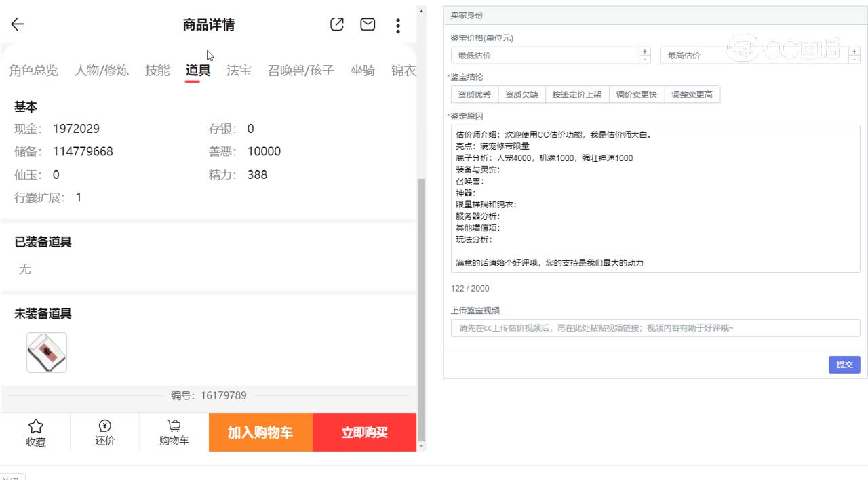Choose the 按鉴定价上架 conclusion option
868x480 pixels.
[x=577, y=95]
